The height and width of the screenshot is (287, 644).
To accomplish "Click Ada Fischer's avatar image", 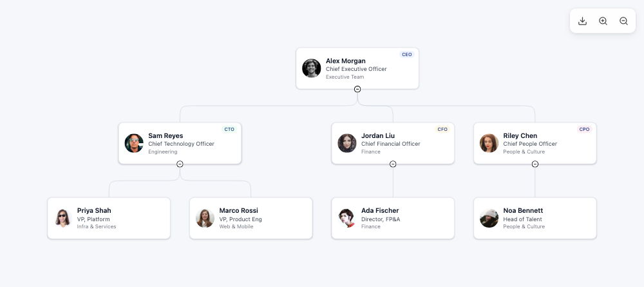I will [347, 218].
